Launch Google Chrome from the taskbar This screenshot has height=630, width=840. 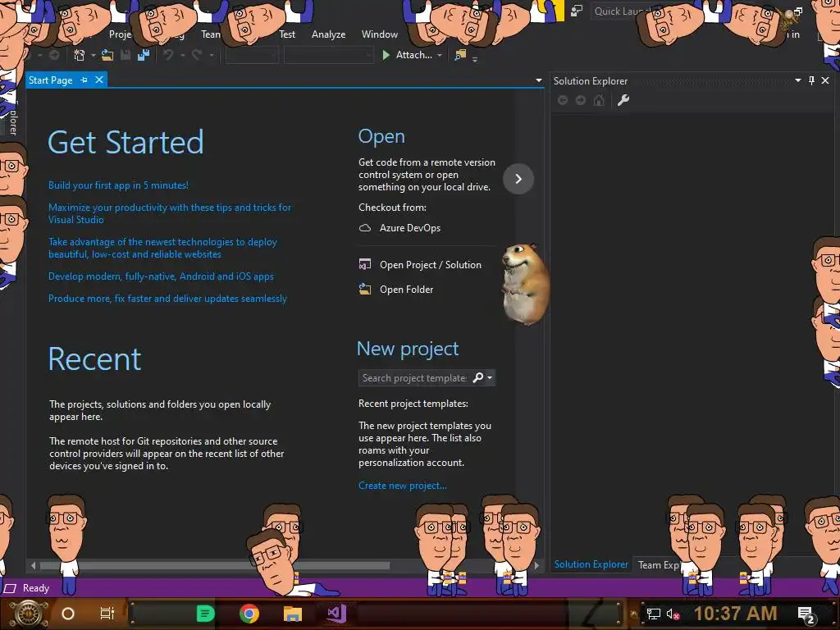249,614
